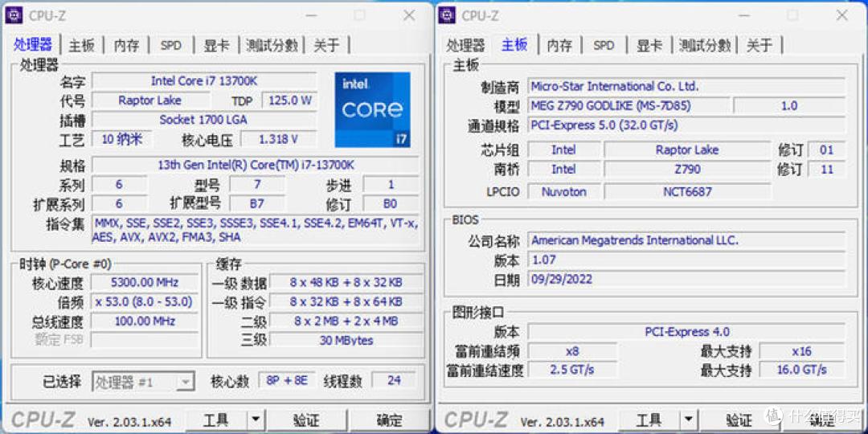
Task: Open 关于 tab in right CPU-Z window
Action: click(x=759, y=45)
